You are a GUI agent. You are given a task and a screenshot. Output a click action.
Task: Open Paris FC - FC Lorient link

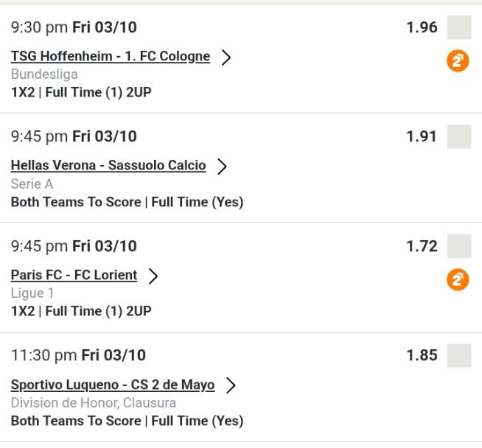74,275
